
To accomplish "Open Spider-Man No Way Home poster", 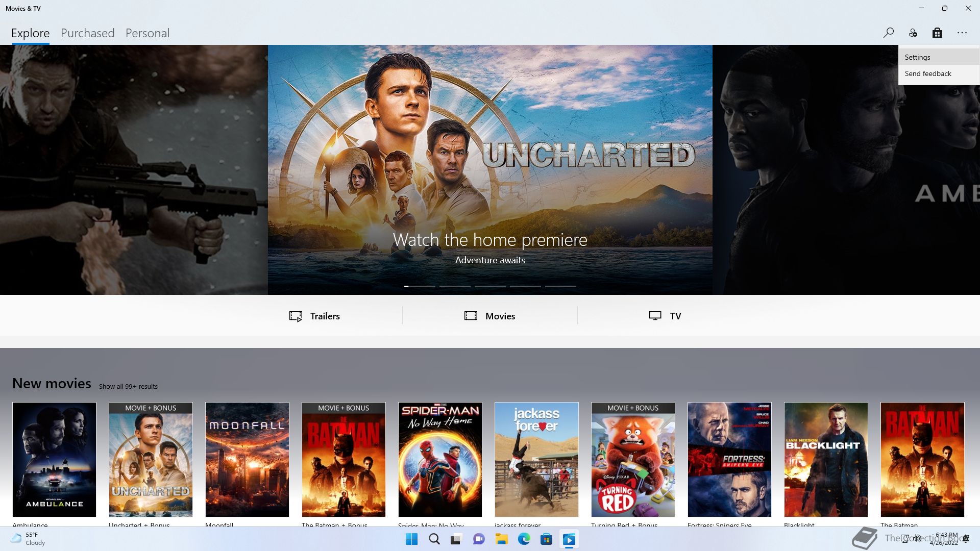I will [440, 459].
